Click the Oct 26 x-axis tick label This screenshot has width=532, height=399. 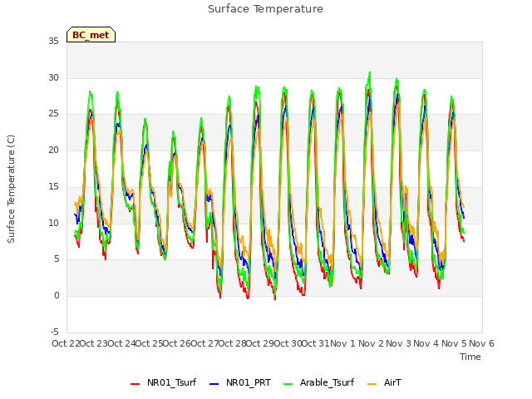pos(177,343)
